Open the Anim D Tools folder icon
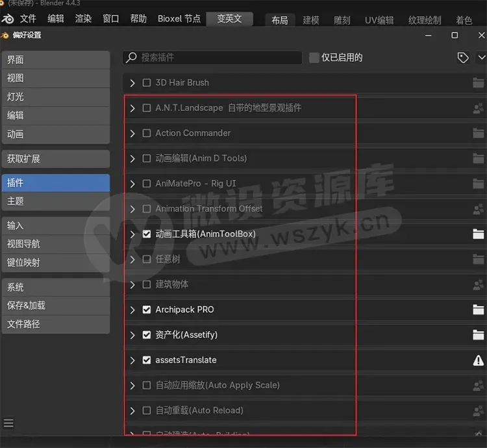This screenshot has width=487, height=448. [x=478, y=158]
